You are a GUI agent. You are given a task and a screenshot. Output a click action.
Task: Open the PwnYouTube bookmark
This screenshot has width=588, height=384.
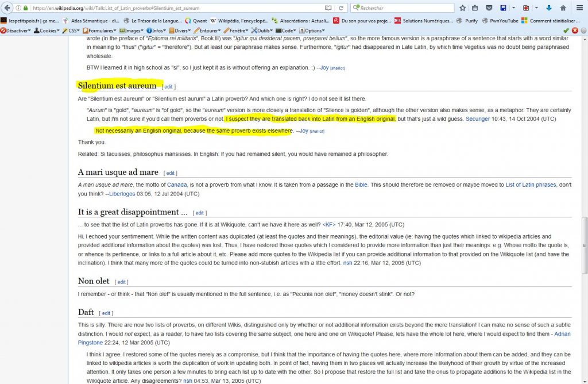(x=500, y=21)
